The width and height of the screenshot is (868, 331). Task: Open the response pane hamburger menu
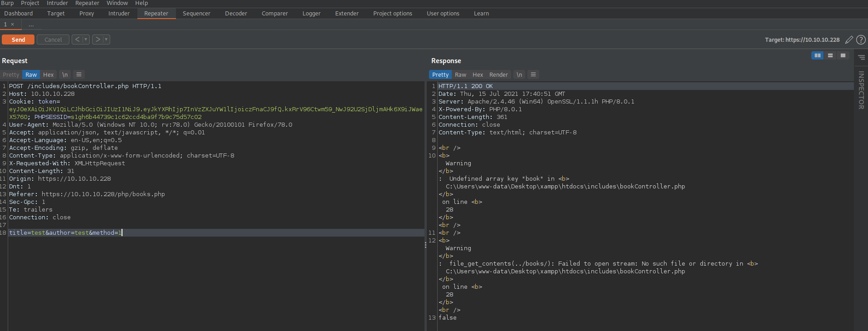point(533,74)
